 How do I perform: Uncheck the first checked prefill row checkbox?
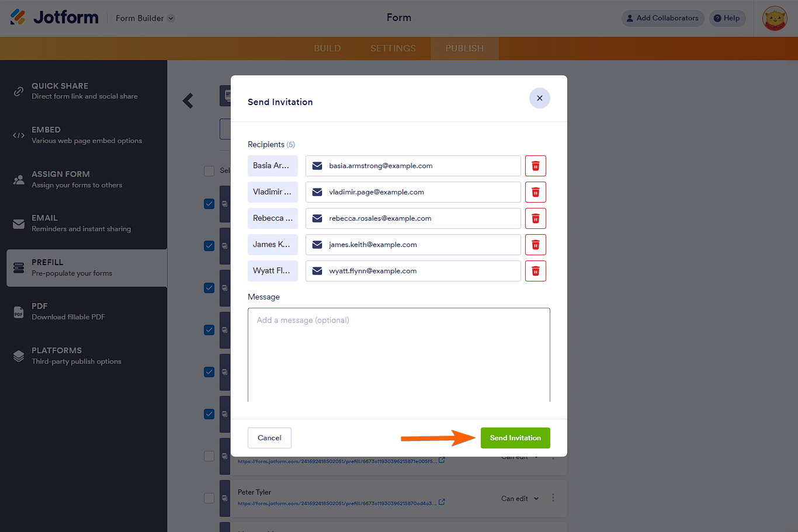[209, 204]
